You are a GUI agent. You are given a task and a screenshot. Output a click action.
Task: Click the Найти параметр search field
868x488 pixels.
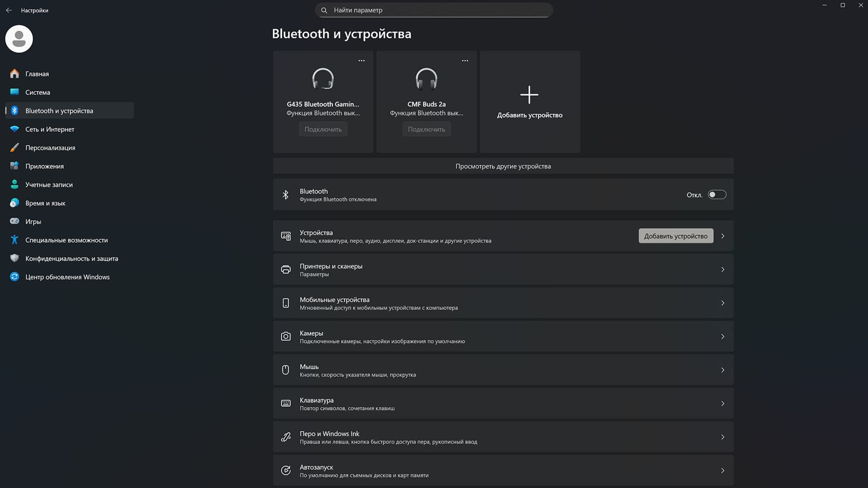click(x=433, y=10)
